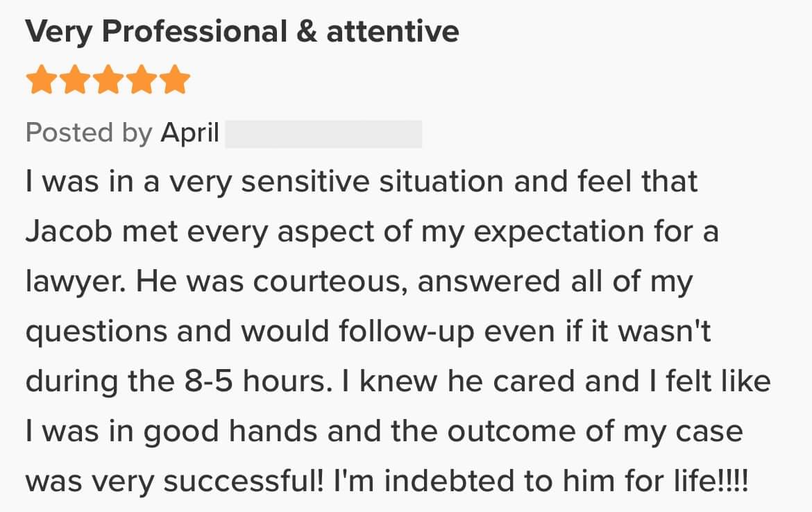Click the review title "Very Professional & attentive"
This screenshot has height=512, width=812.
(242, 32)
